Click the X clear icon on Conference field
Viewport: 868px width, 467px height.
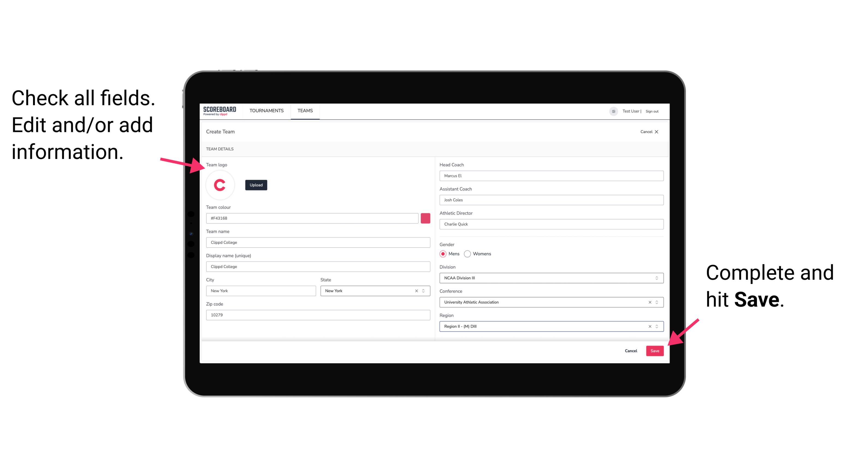click(x=648, y=302)
